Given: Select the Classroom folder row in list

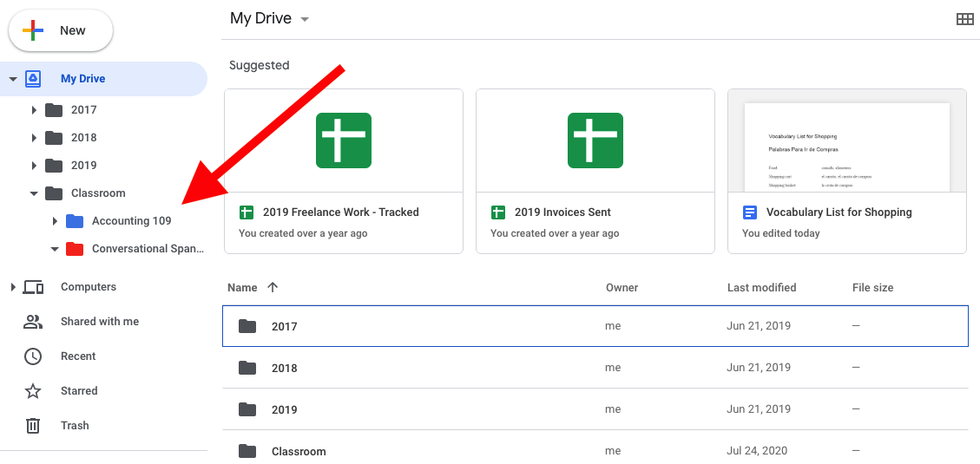Looking at the screenshot, I should click(x=595, y=448).
